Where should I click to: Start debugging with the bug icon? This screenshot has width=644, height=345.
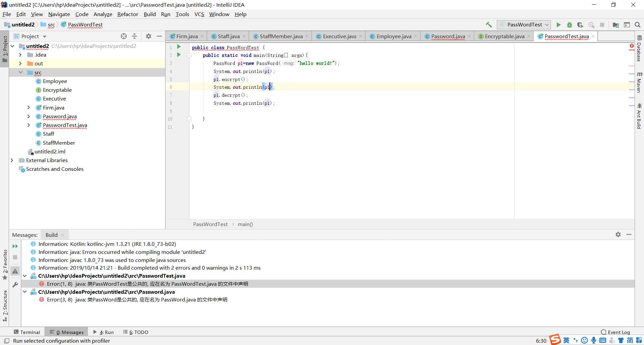[570, 25]
